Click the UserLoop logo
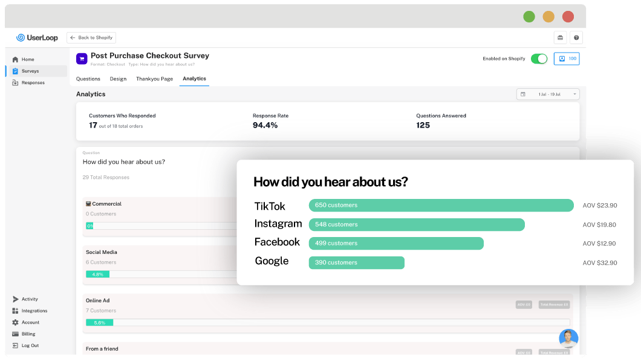641x364 pixels. [x=37, y=37]
